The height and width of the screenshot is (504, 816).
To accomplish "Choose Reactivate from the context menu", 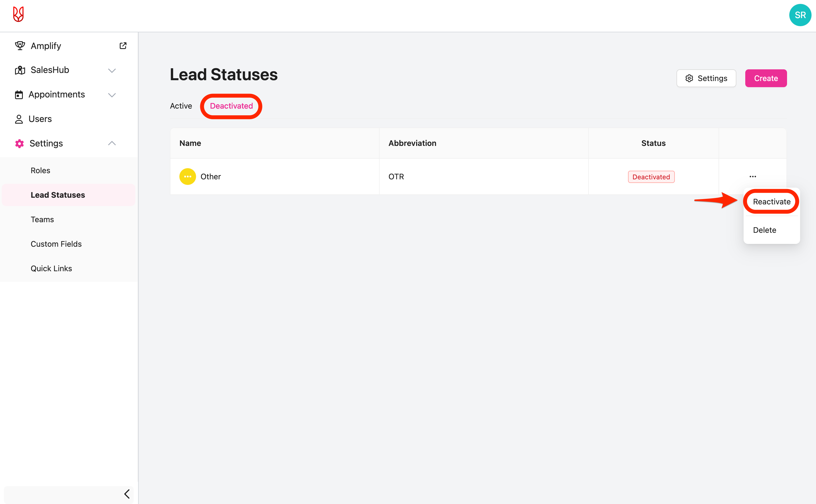I will pos(771,202).
